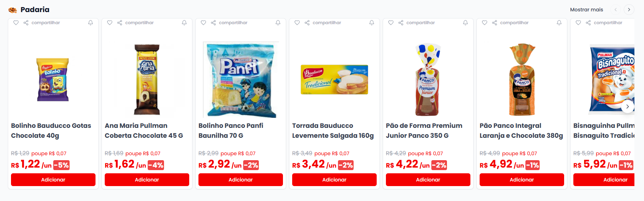
Task: Click the heart icon on Bisnaguinha Pullman card
Action: [578, 23]
